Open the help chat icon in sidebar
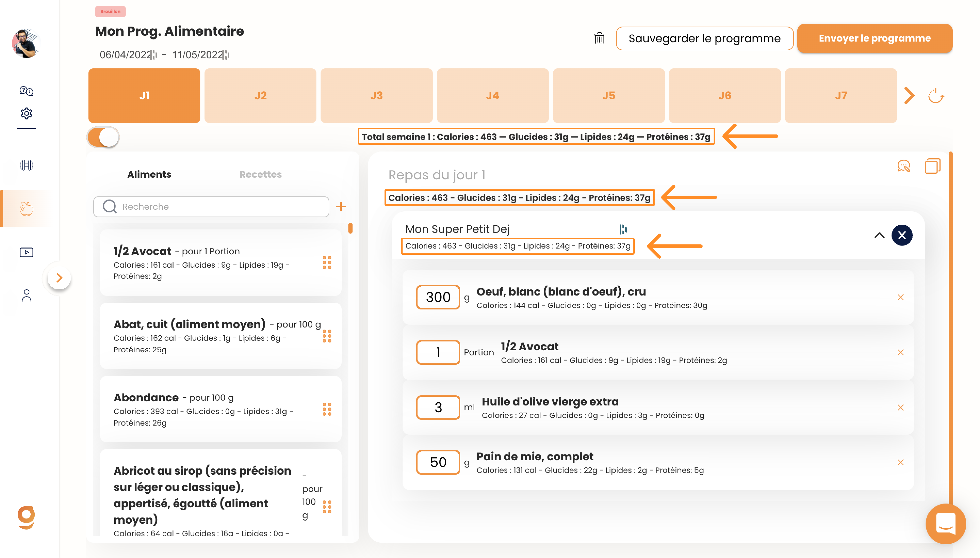This screenshot has height=558, width=980. (x=26, y=91)
